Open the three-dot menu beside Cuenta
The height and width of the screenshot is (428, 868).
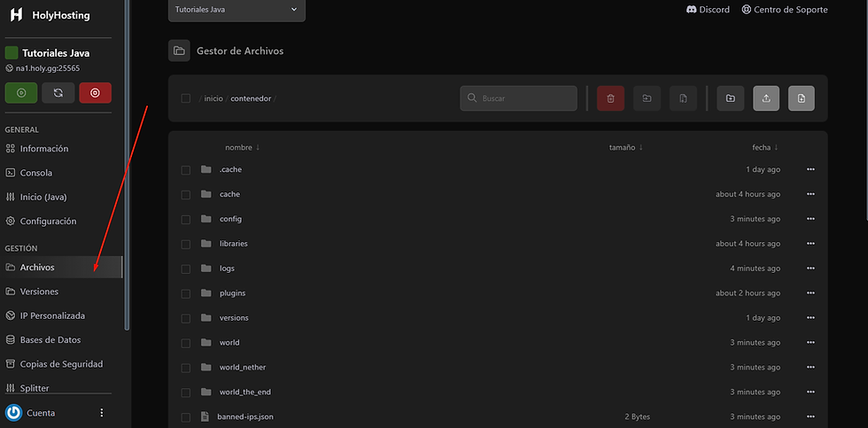pyautogui.click(x=101, y=413)
